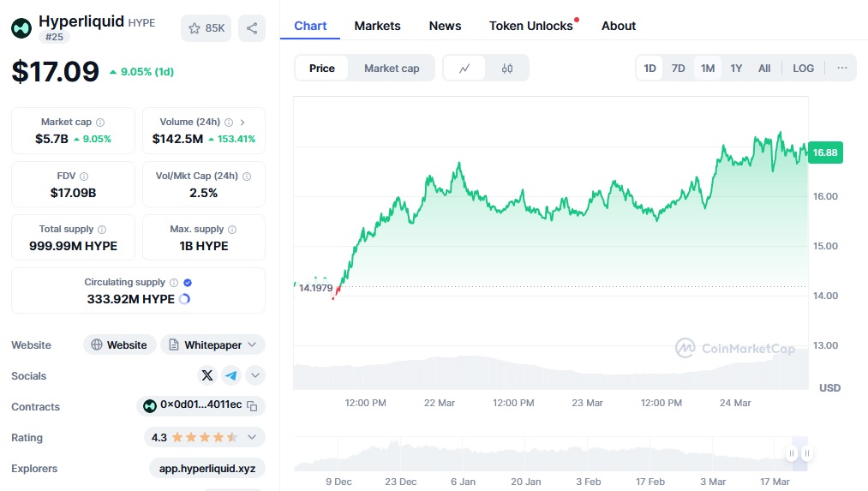The width and height of the screenshot is (868, 491).
Task: Select the Price chart toggle
Action: tap(321, 68)
